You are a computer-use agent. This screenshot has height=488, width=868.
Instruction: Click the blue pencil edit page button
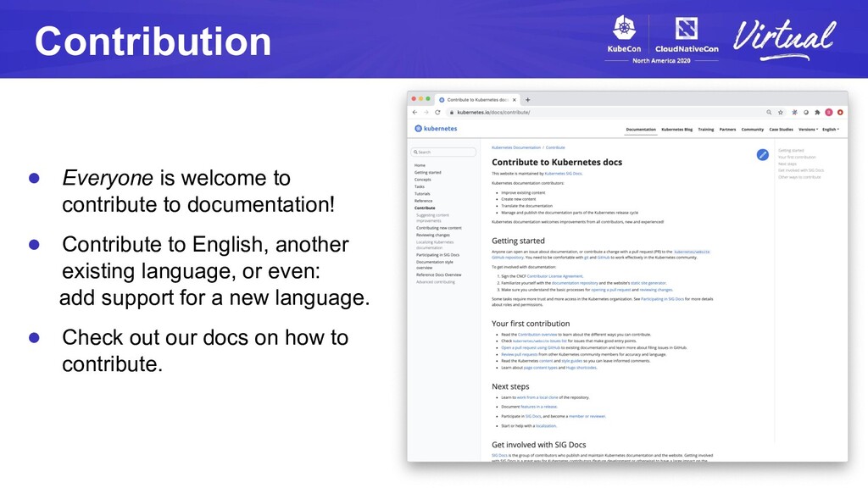click(762, 155)
